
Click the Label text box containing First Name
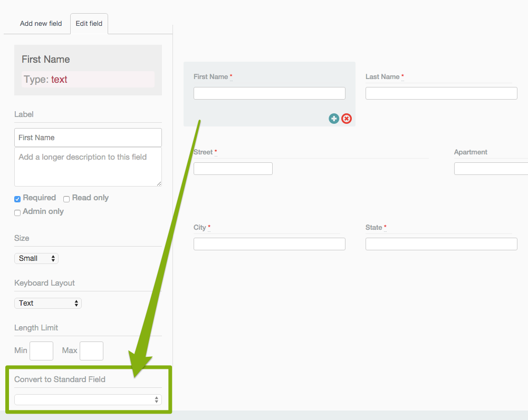[x=88, y=138]
